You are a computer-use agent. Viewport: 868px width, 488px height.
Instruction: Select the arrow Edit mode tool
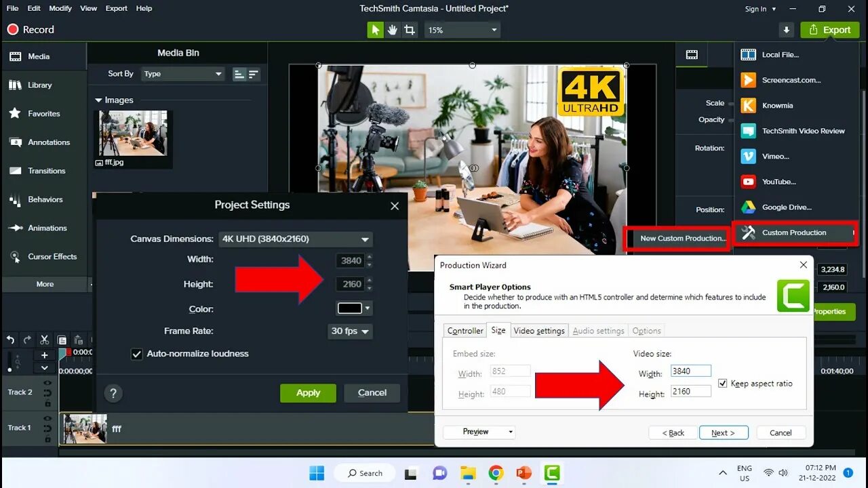point(375,30)
